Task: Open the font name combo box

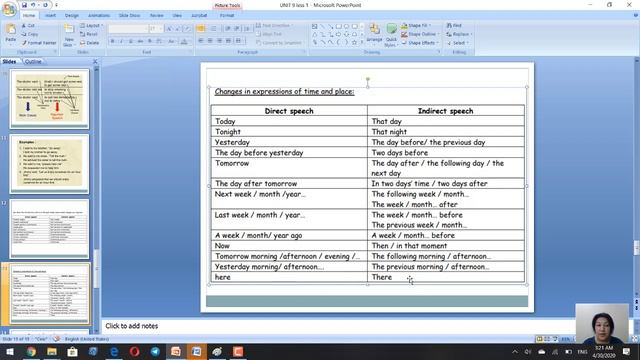Action: pos(128,29)
